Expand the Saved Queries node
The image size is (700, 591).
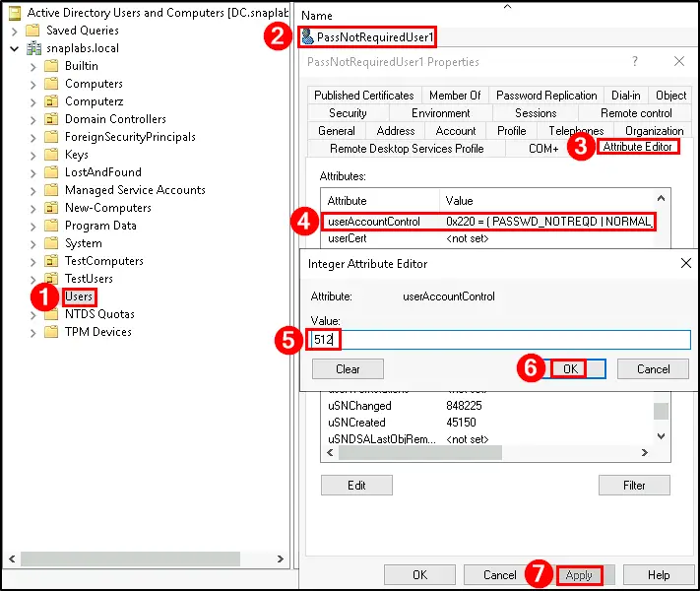[x=15, y=32]
